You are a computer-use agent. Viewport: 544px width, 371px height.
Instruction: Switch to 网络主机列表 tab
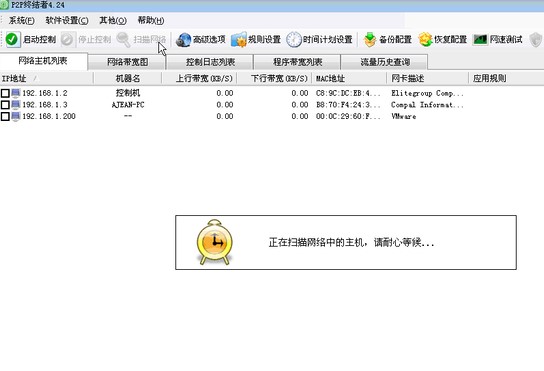tap(43, 61)
